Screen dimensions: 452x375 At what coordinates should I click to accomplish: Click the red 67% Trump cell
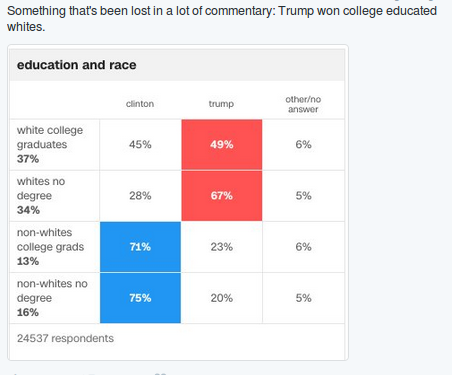coord(222,196)
